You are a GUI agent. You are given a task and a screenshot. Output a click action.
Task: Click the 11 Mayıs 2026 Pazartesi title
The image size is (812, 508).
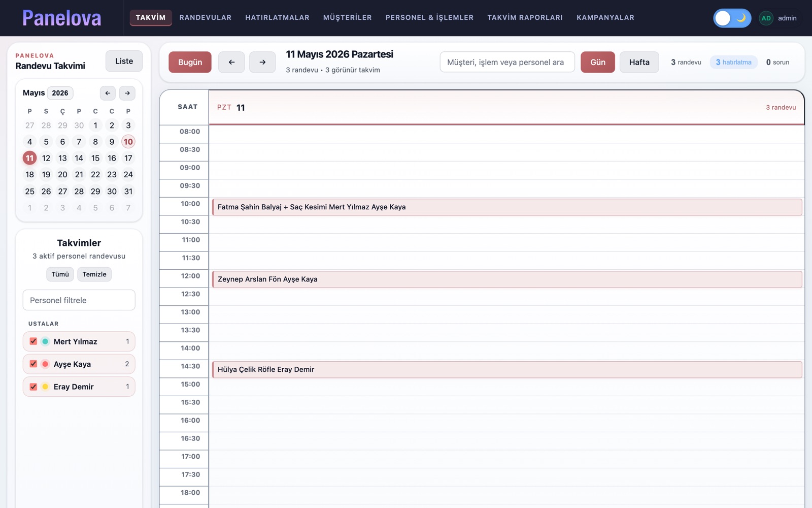point(340,54)
